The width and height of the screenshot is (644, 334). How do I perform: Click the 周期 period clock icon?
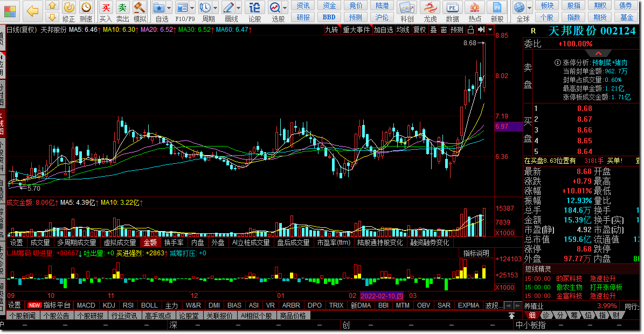click(205, 11)
